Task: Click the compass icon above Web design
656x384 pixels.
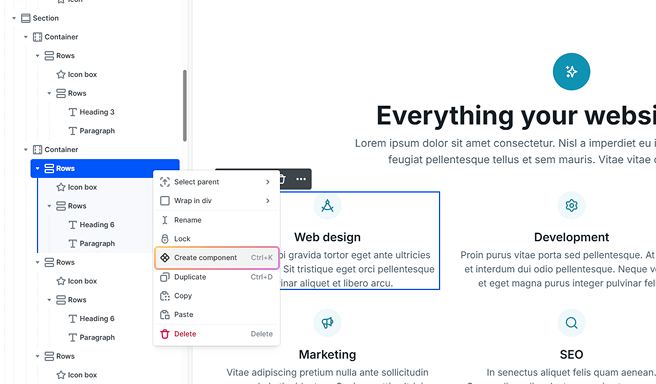Action: point(327,205)
